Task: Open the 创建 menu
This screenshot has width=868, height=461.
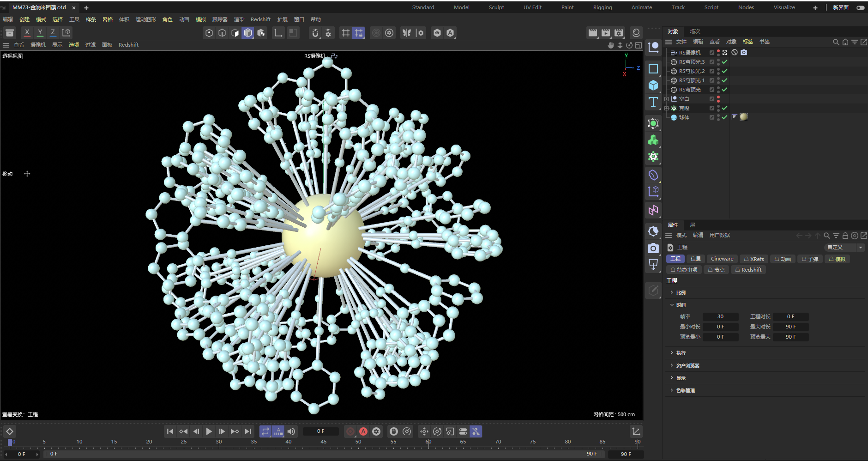Action: (x=24, y=19)
